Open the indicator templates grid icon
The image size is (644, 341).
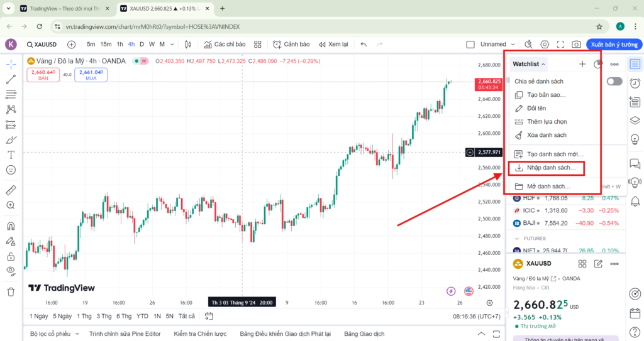(x=257, y=45)
